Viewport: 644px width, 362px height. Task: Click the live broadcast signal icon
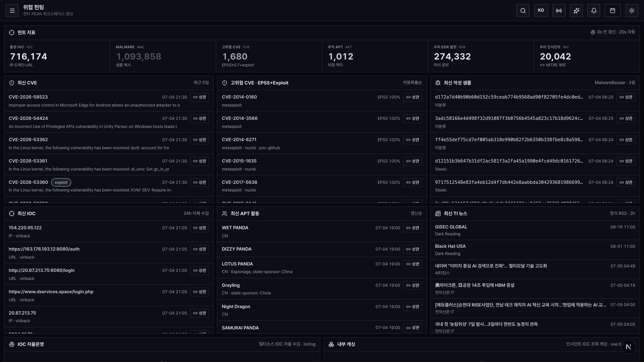pos(559,10)
